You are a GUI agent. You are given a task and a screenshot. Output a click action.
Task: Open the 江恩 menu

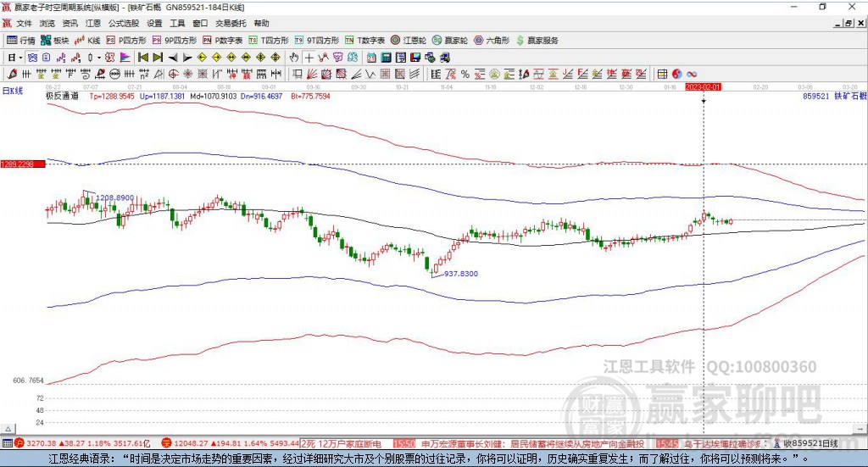click(93, 23)
